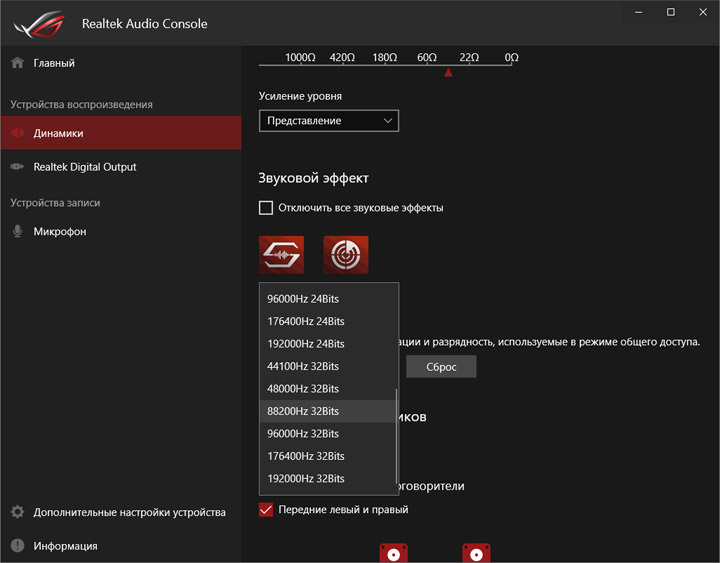Click the red impedance marker triangle
Viewport: 720px width, 563px height.
click(449, 72)
